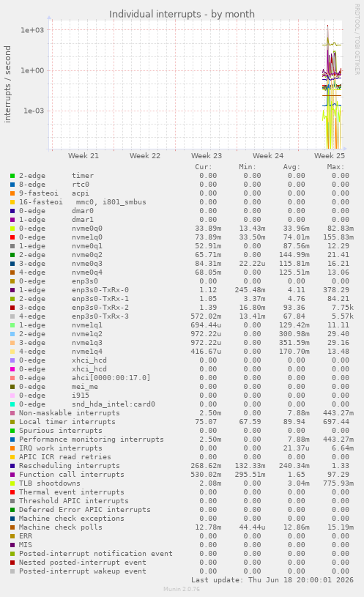Click the 697.44 max value
Viewport: 364px width, 597px height.
tap(338, 422)
